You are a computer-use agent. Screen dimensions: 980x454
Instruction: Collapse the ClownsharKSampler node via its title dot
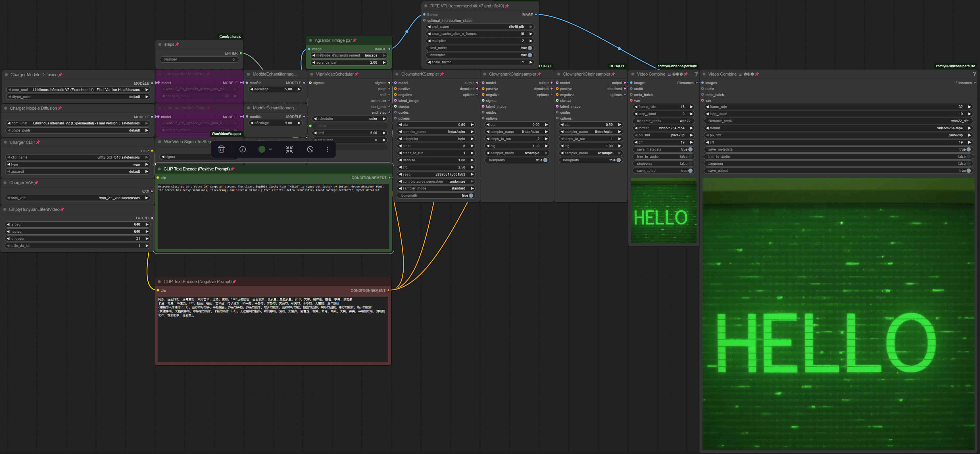click(x=397, y=74)
